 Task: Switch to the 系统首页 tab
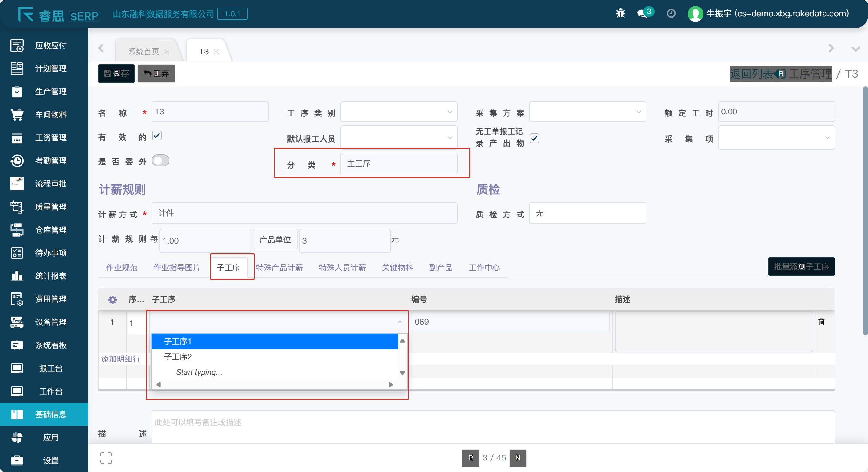click(x=144, y=52)
